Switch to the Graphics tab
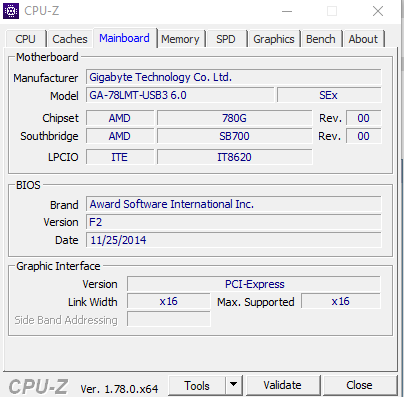 (274, 39)
